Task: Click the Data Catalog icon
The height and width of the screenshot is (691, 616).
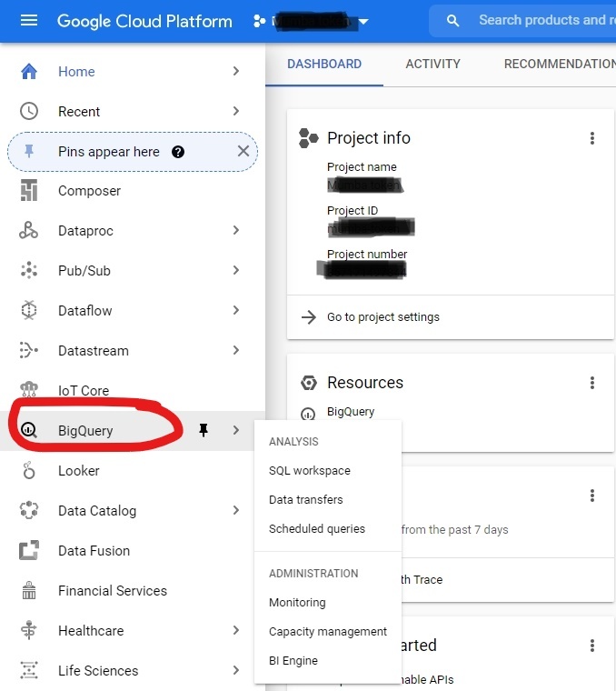Action: 29,510
